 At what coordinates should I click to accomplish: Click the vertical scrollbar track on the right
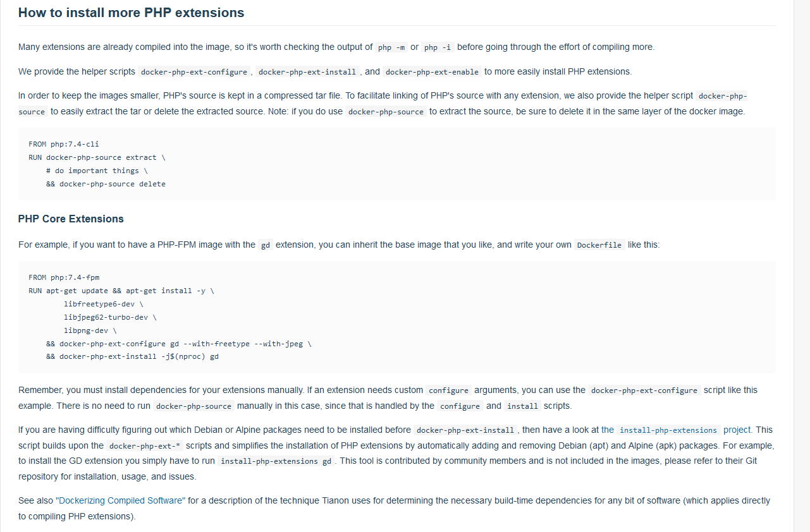pos(802,266)
